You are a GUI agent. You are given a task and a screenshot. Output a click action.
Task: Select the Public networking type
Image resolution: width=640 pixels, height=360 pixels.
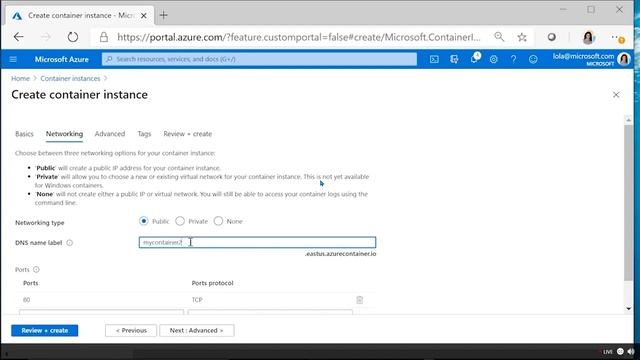pyautogui.click(x=144, y=221)
